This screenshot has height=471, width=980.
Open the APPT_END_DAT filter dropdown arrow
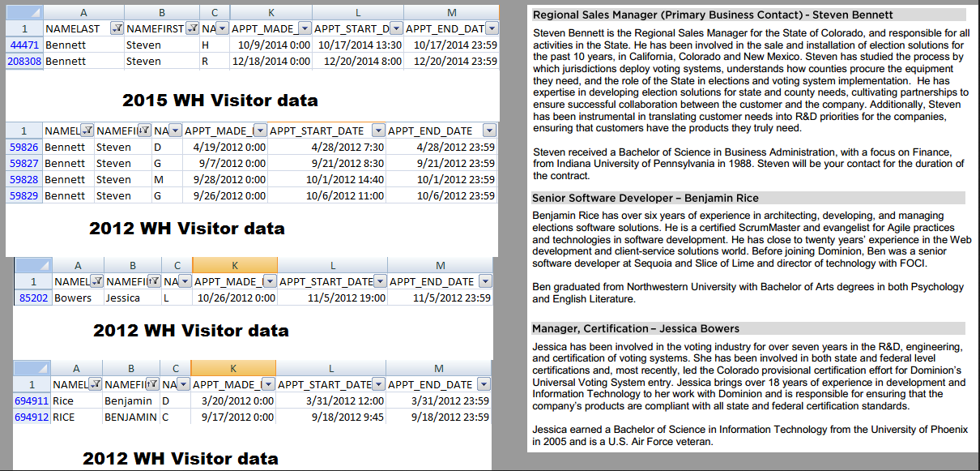pyautogui.click(x=492, y=28)
